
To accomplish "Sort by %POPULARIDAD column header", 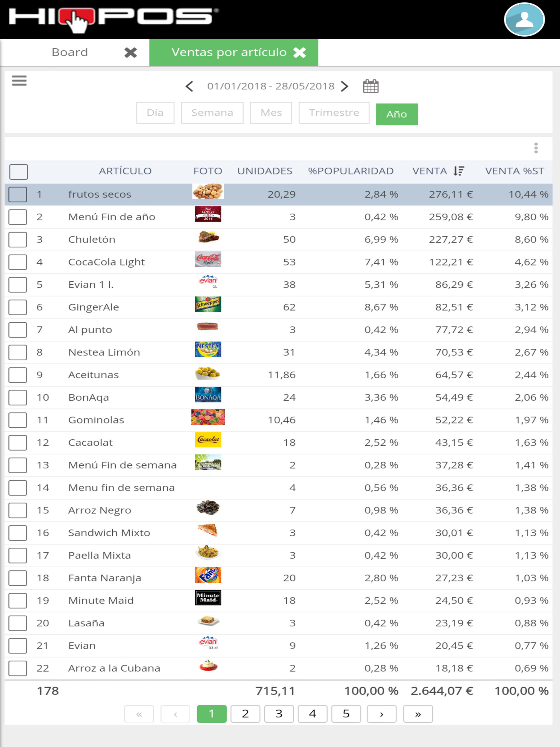I will [351, 171].
